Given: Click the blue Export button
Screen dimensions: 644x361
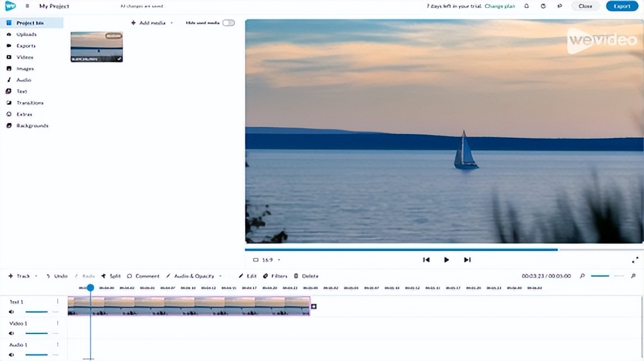Looking at the screenshot, I should [622, 6].
